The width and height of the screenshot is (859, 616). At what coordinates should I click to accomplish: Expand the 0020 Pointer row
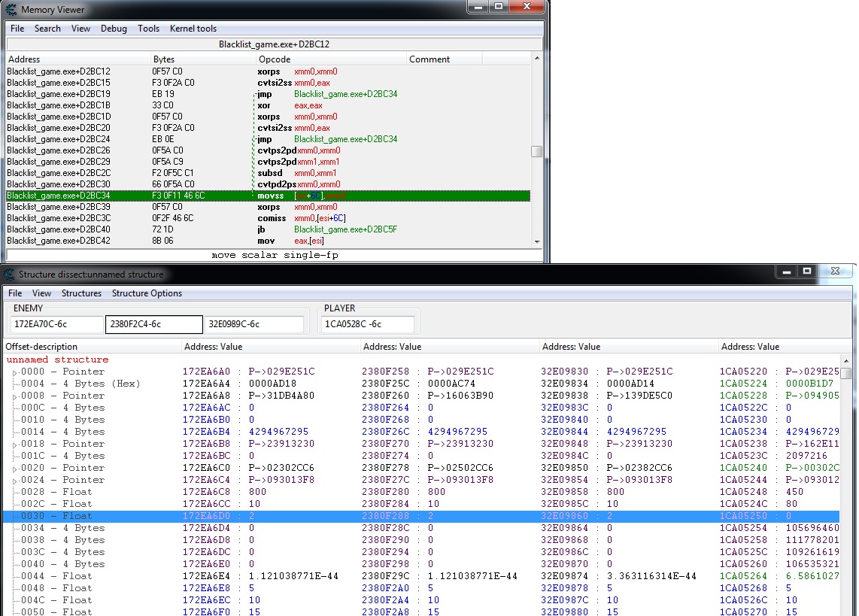click(x=15, y=469)
